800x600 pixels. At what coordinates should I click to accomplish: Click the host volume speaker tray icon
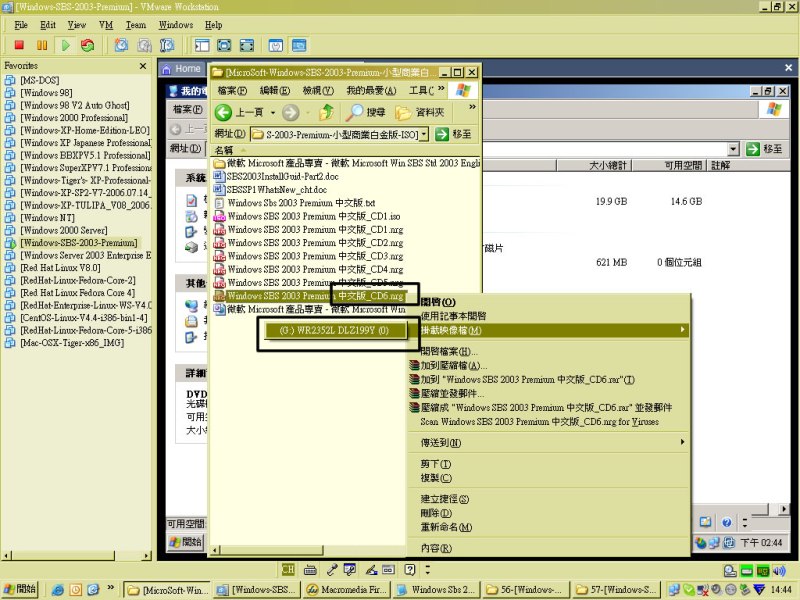click(779, 570)
